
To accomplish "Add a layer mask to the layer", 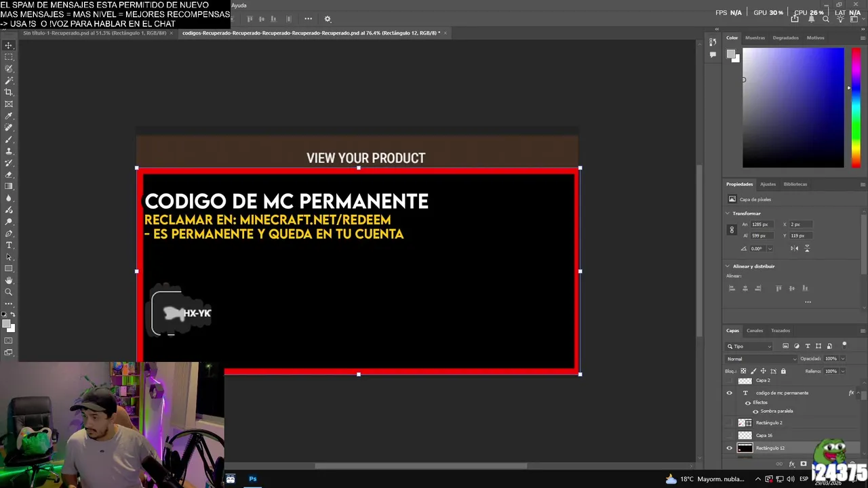I will click(804, 464).
